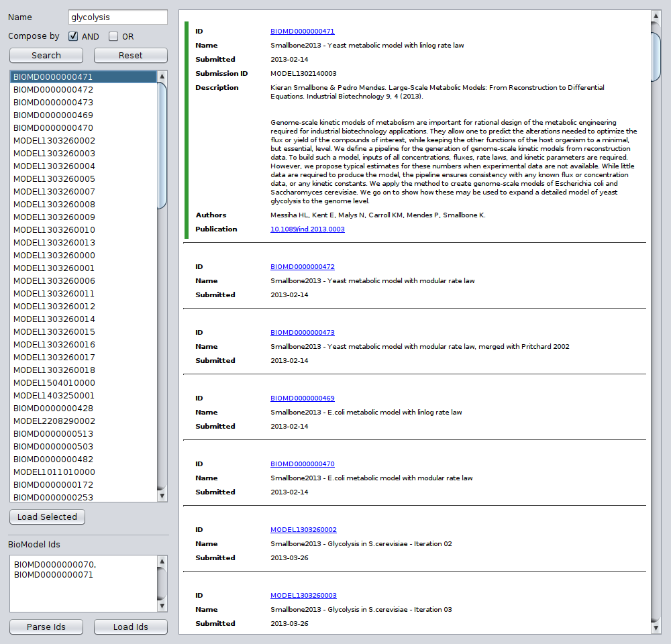This screenshot has height=644, width=671.
Task: Focus the Name search field
Action: [117, 17]
